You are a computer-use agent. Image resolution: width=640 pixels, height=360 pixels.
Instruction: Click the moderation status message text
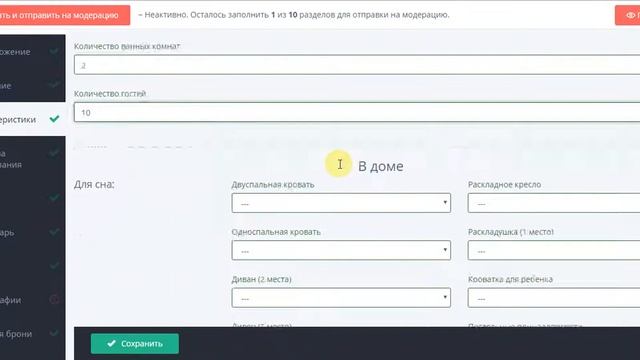click(294, 15)
